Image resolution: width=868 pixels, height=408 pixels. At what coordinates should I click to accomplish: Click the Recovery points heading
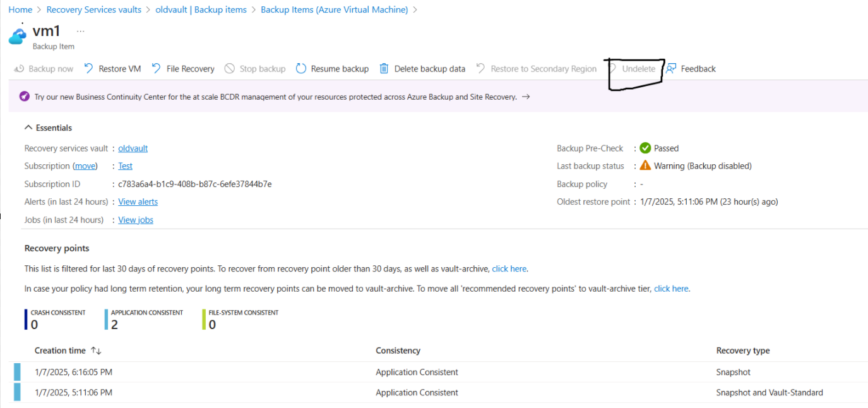tap(57, 248)
